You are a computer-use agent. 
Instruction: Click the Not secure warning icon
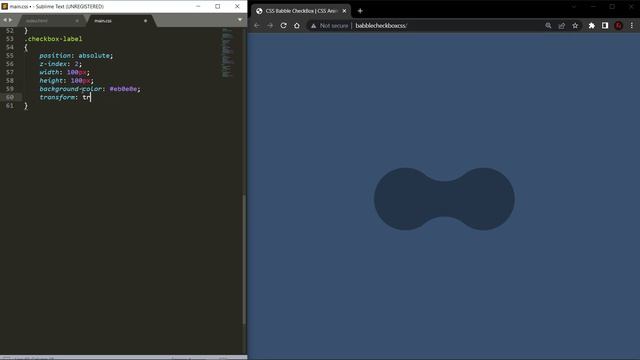313,26
